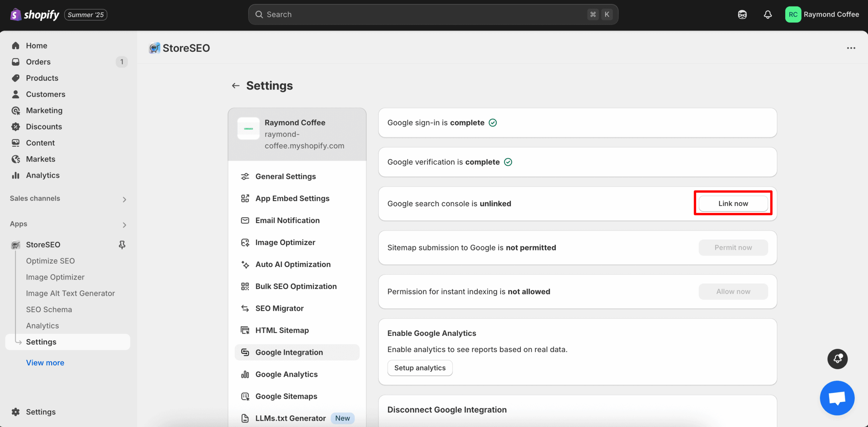Click the Summer '25 edition badge
This screenshot has height=427, width=868.
pyautogui.click(x=86, y=15)
